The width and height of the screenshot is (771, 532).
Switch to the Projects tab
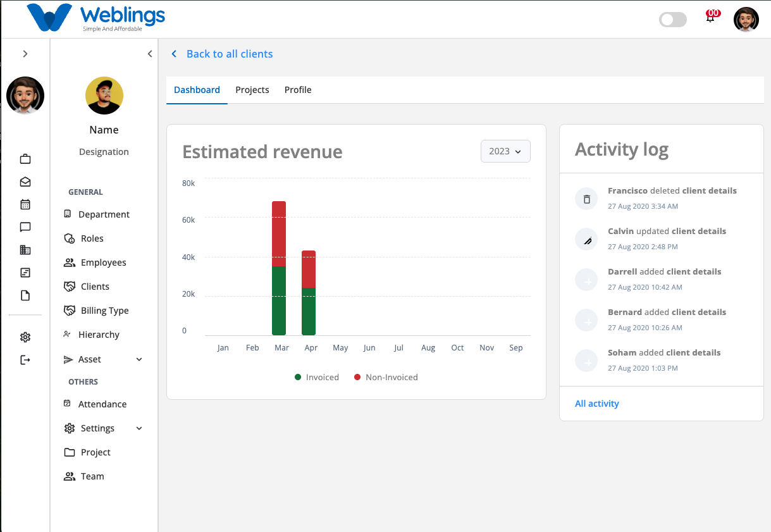coord(252,90)
